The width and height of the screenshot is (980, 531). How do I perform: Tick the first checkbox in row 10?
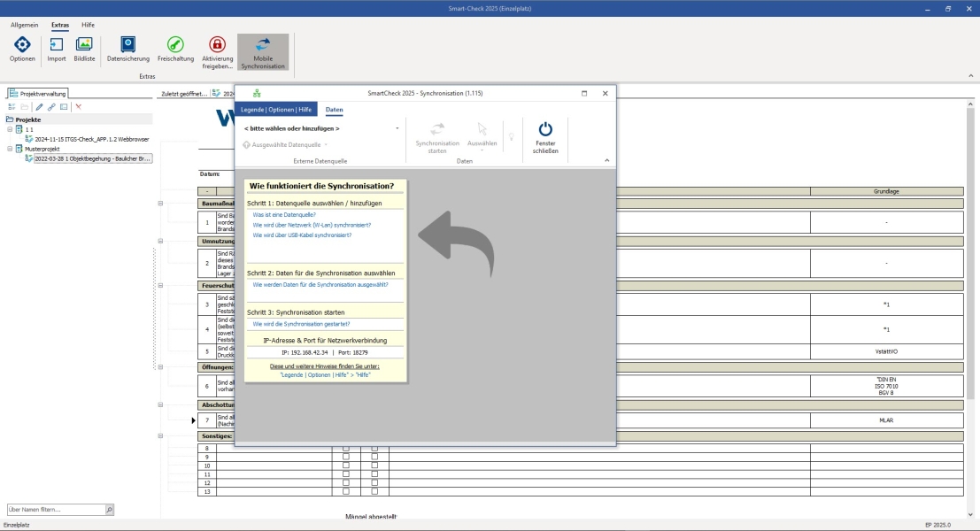345,466
